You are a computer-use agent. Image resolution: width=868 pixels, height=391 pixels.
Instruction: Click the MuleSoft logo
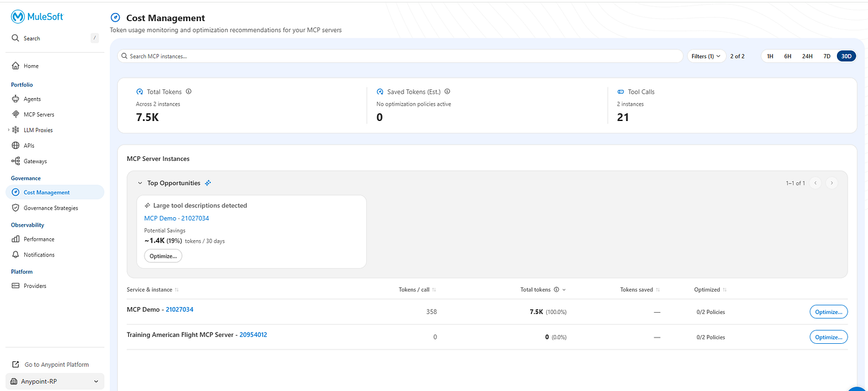[37, 17]
